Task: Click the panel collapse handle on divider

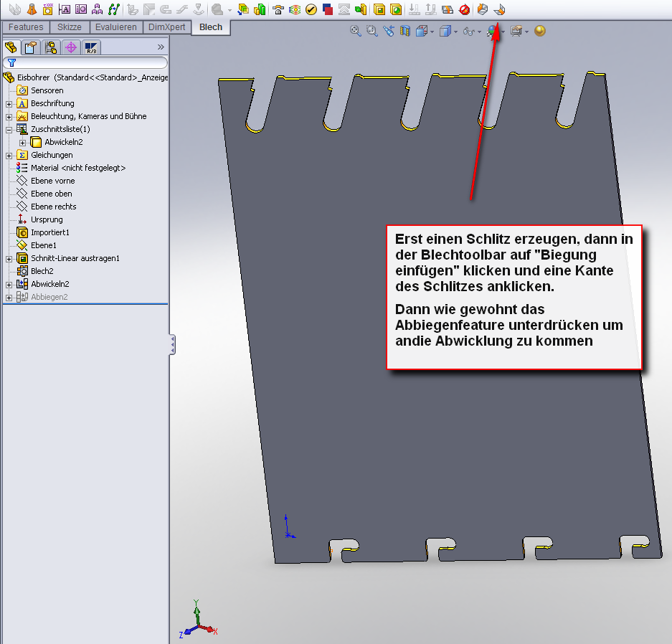Action: pyautogui.click(x=172, y=345)
